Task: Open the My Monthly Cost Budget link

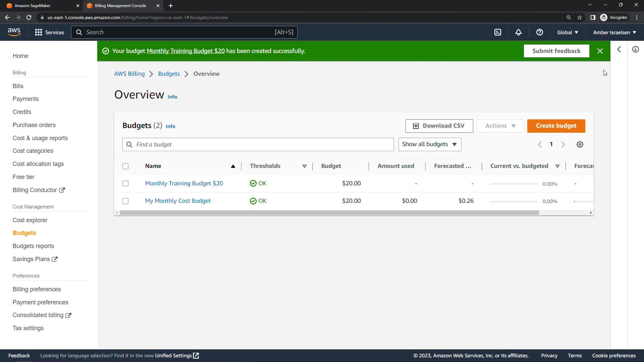Action: (x=178, y=201)
